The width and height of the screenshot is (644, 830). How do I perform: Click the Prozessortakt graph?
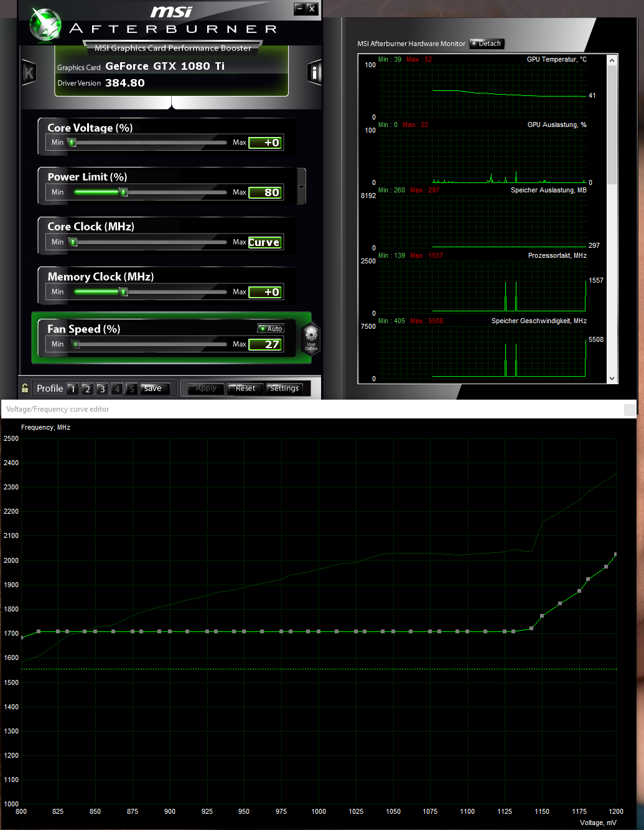[x=482, y=287]
